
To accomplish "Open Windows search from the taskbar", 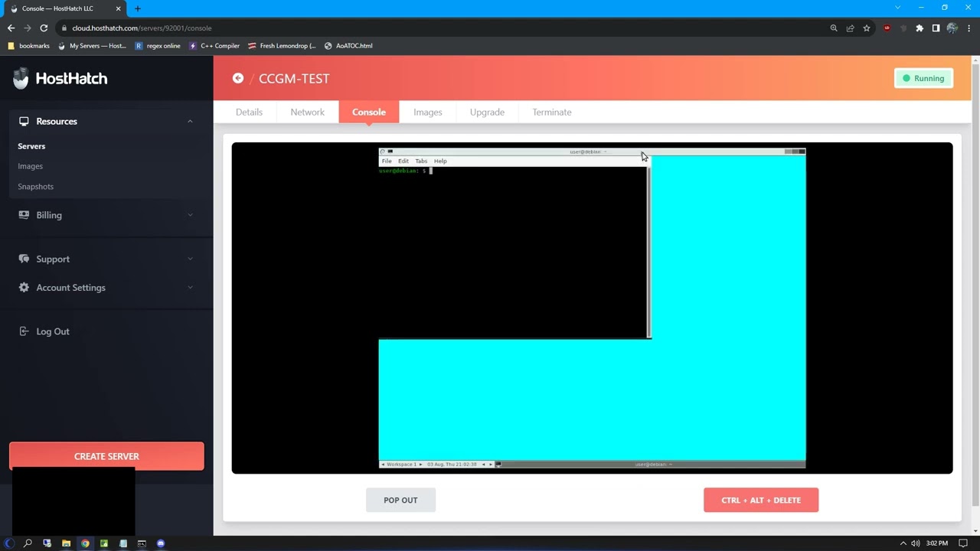I will (x=28, y=543).
